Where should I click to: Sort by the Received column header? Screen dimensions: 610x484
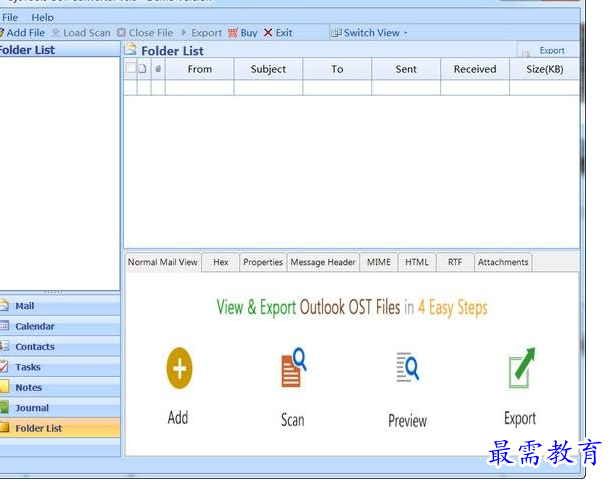[x=475, y=69]
